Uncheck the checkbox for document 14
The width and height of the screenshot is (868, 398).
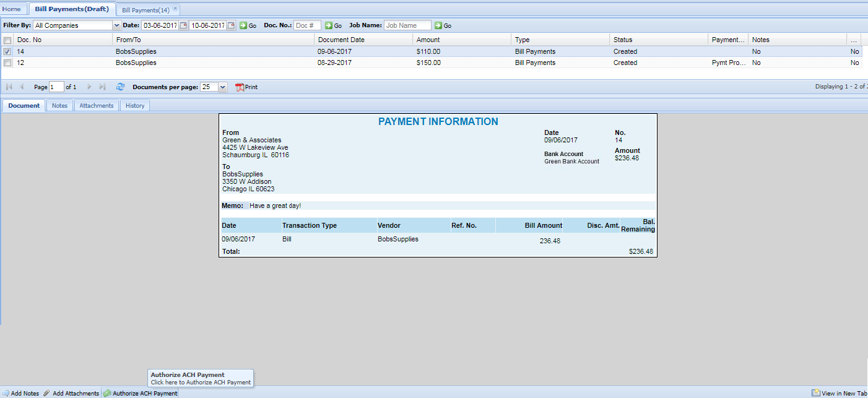click(7, 52)
